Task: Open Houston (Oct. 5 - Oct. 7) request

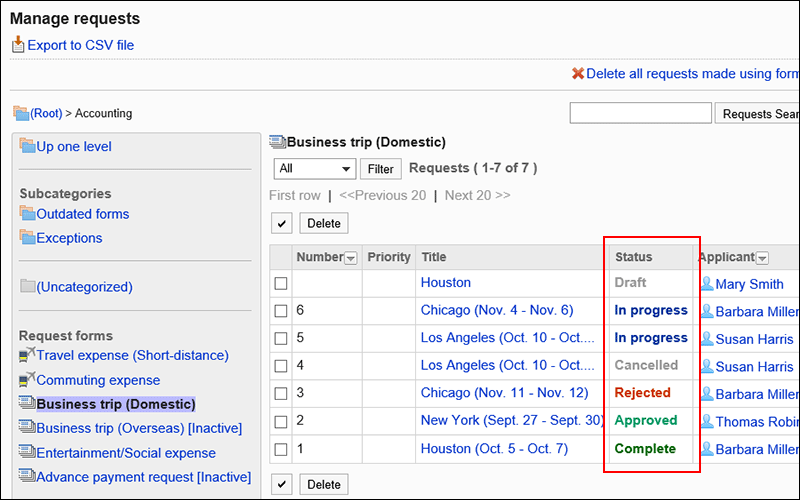Action: tap(494, 448)
